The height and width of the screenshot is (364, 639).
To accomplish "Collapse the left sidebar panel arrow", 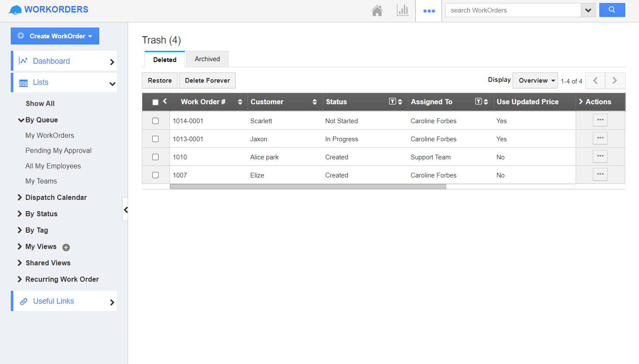I will click(125, 209).
